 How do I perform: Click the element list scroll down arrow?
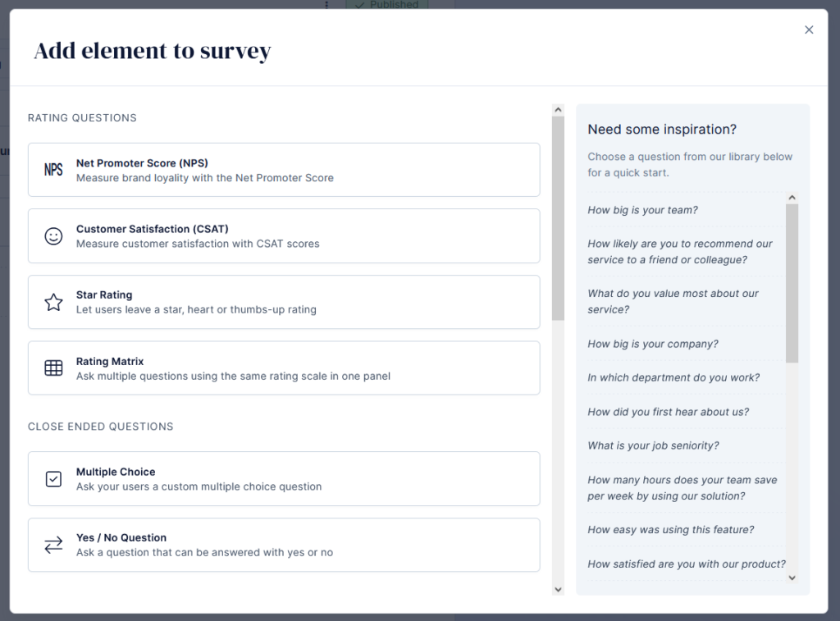[x=558, y=589]
